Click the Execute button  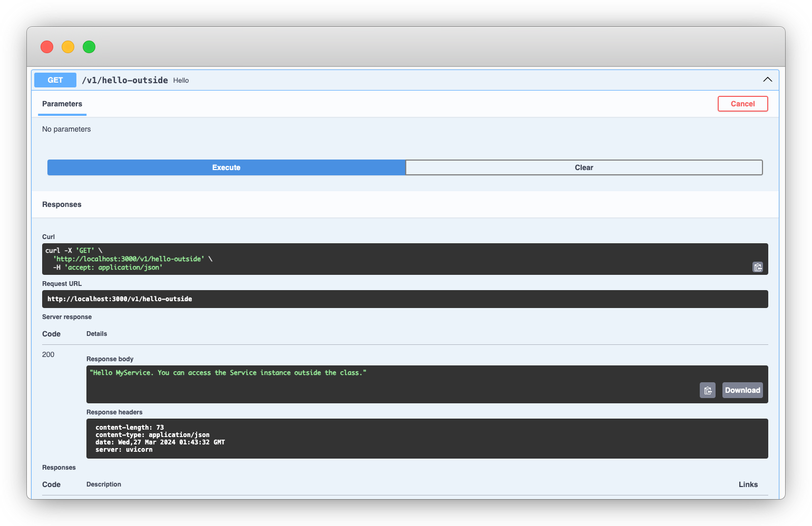[x=227, y=167]
